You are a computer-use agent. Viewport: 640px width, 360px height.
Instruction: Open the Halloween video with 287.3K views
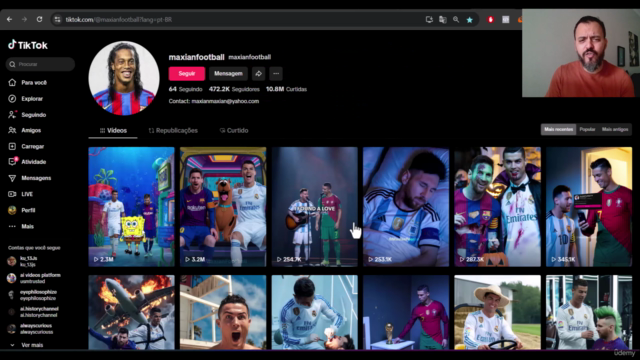point(498,207)
